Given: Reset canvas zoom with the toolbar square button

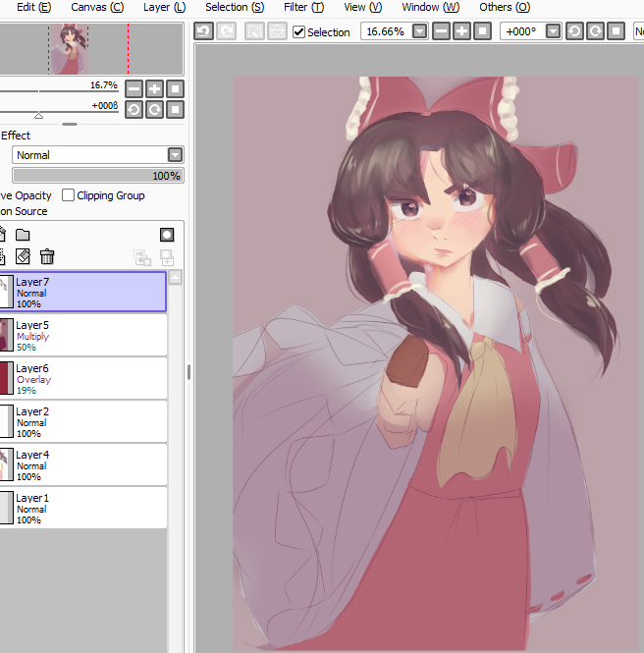Looking at the screenshot, I should [x=482, y=31].
